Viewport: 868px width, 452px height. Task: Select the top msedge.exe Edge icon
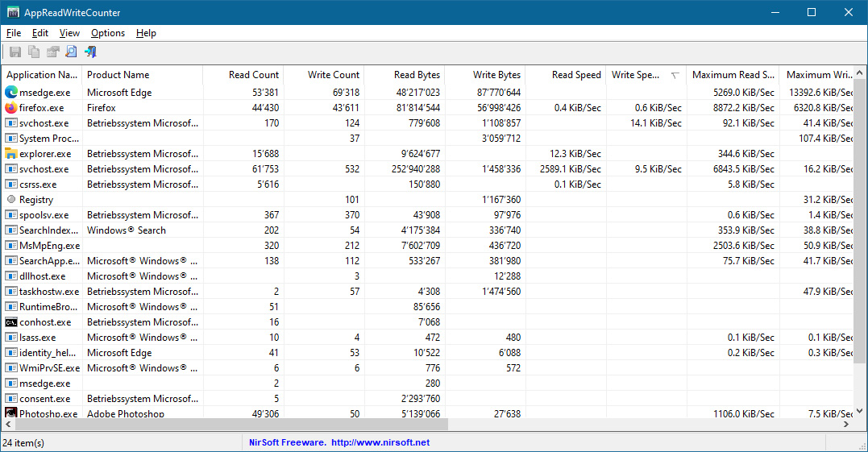click(x=11, y=92)
